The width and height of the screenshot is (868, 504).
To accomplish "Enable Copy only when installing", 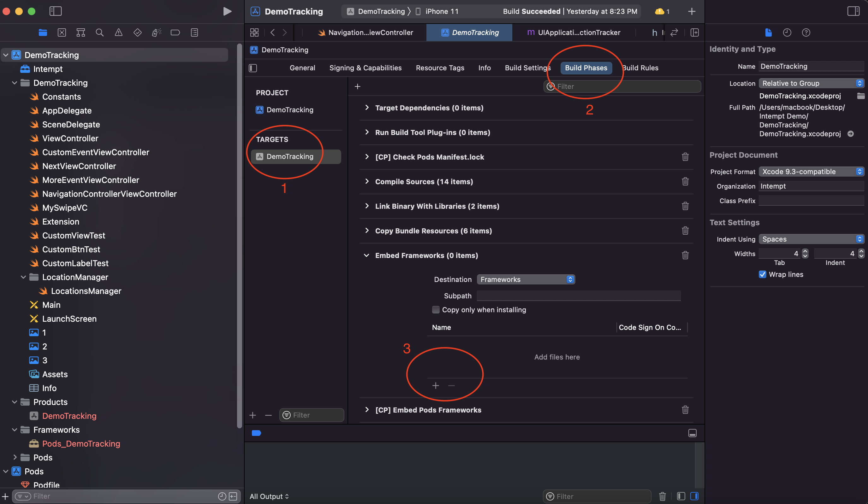I will pyautogui.click(x=436, y=309).
